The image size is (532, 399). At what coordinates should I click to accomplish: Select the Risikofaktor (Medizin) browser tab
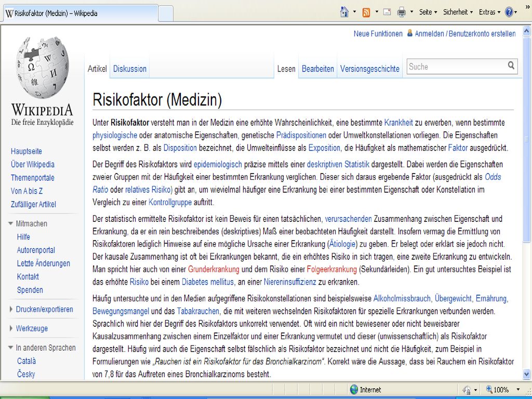[x=80, y=14]
